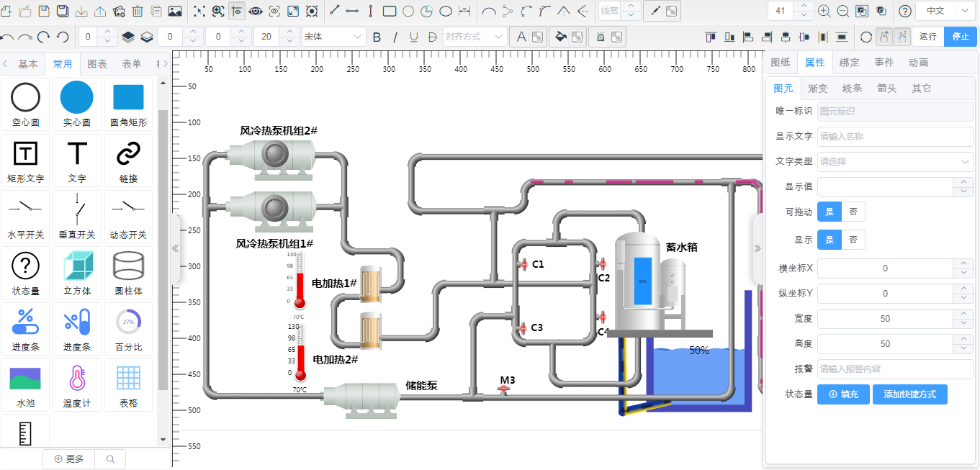
Task: Set 可拖动 option to 否
Action: click(853, 212)
